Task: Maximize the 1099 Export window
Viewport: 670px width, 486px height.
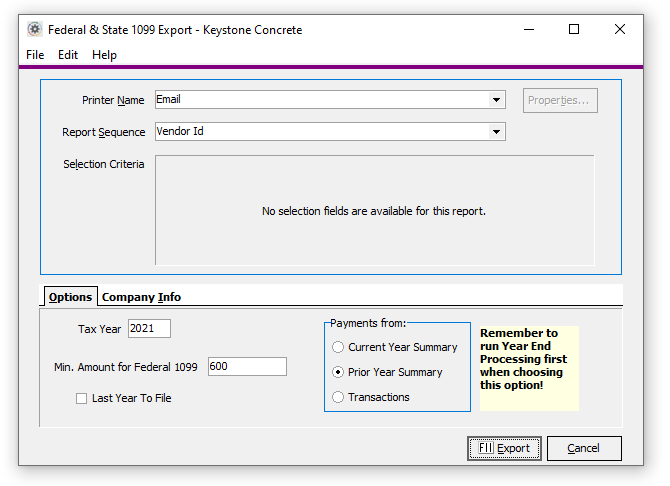Action: [574, 30]
